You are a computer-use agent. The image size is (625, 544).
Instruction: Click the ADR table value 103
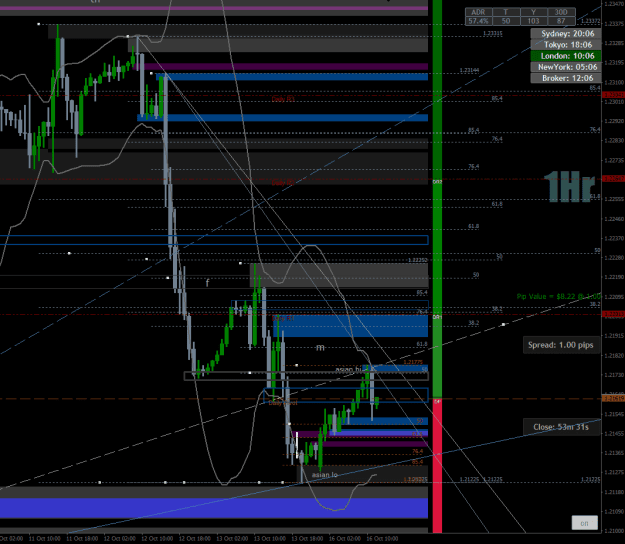(x=533, y=21)
